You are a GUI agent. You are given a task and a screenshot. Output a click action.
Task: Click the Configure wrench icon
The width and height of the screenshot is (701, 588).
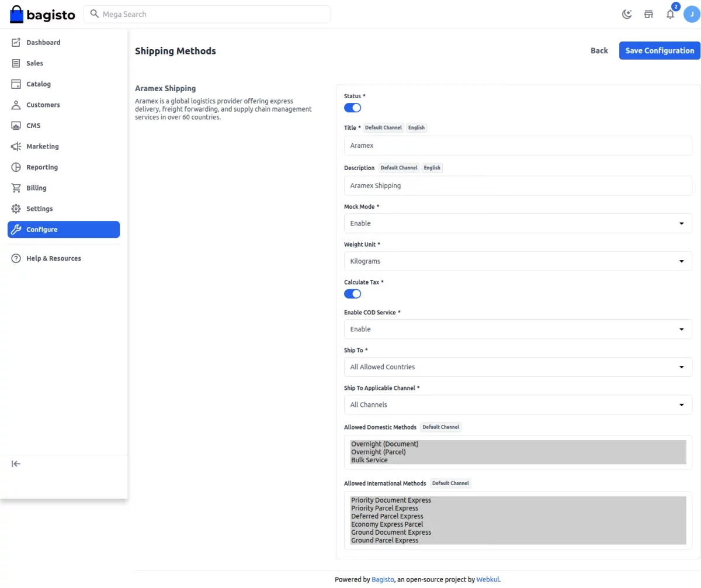coord(16,230)
